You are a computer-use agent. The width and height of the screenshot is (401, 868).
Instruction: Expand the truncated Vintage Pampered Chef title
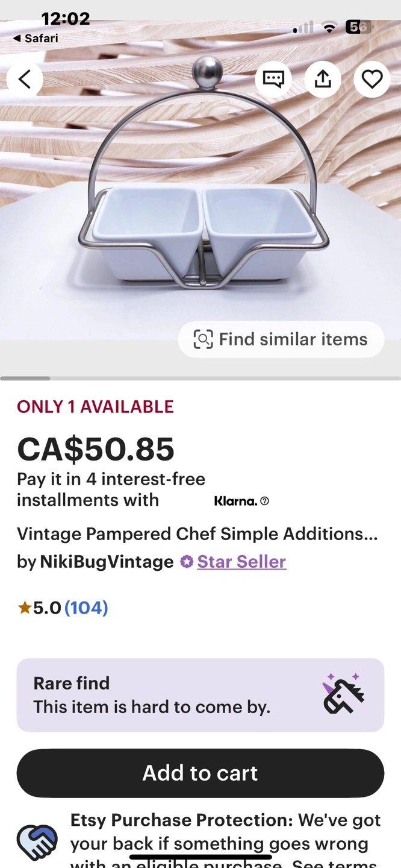point(197,534)
